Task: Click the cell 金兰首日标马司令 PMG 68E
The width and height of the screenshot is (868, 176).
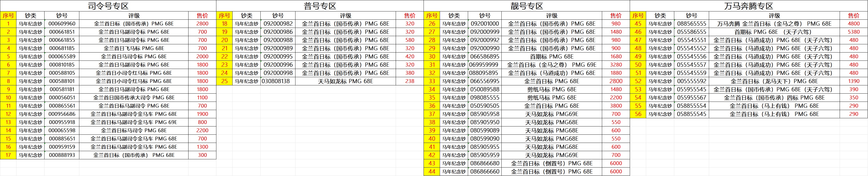Action: [x=134, y=130]
